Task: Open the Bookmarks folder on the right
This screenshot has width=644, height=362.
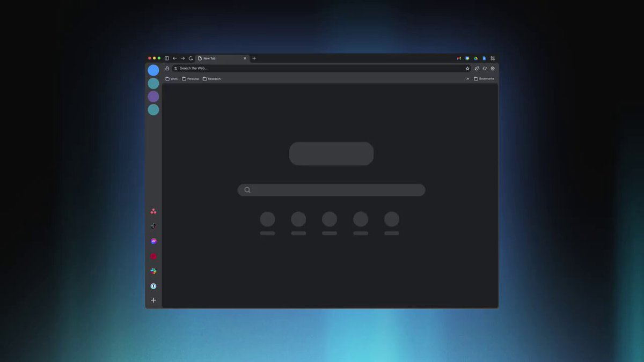Action: pyautogui.click(x=484, y=79)
